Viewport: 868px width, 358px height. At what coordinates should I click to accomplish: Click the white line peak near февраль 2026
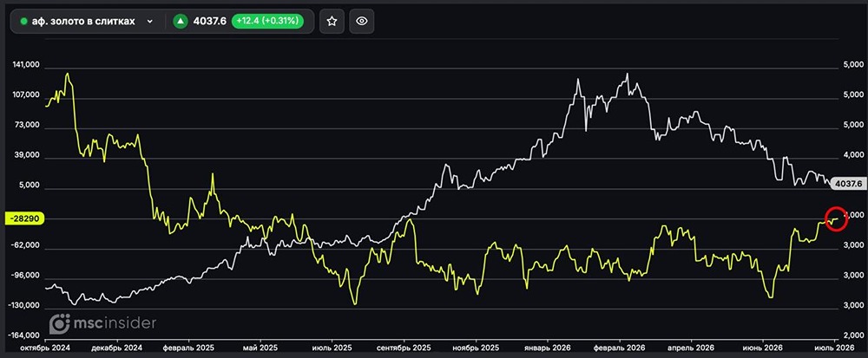point(627,74)
